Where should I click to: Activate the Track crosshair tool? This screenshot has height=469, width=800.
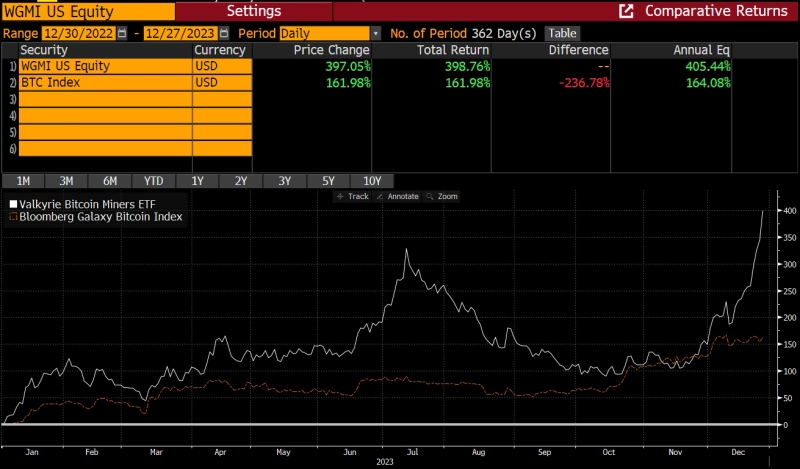(353, 196)
